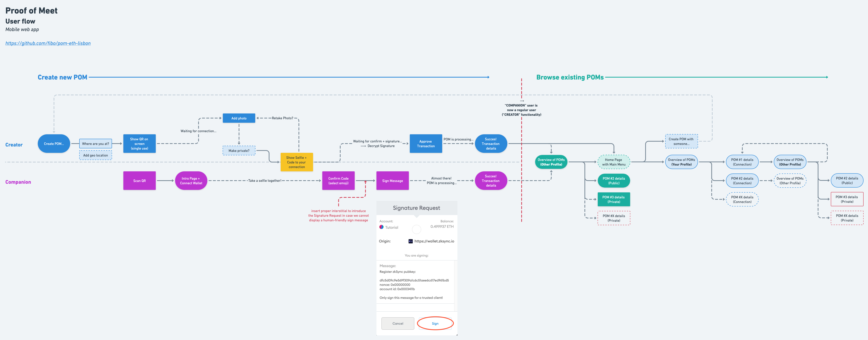
Task: Open the pom-eth-lisbon GitHub link
Action: point(48,43)
